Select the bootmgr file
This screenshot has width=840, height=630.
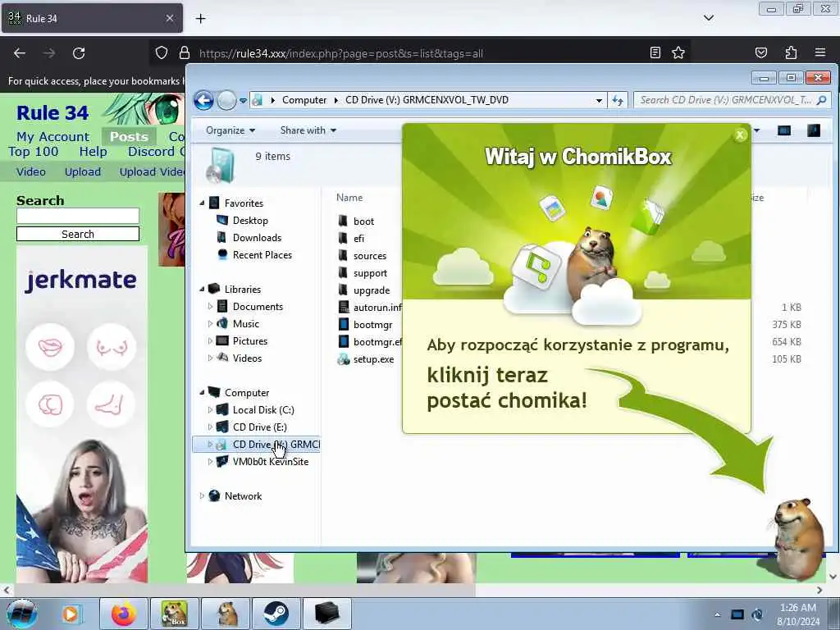373,325
